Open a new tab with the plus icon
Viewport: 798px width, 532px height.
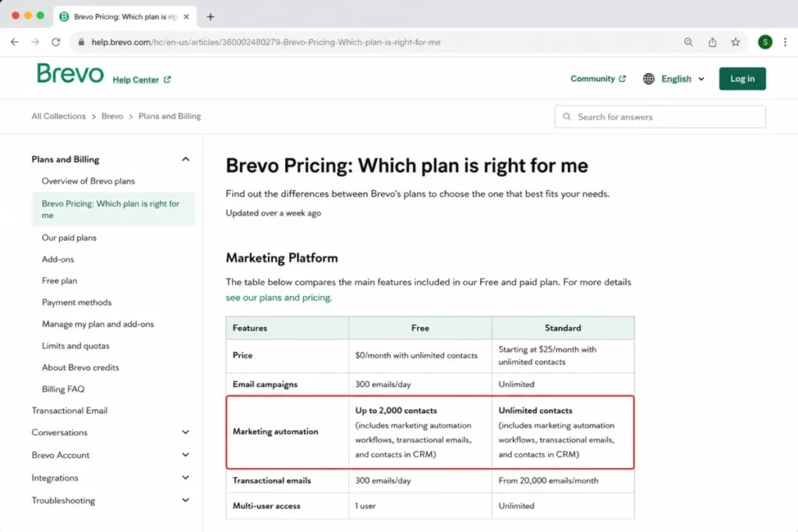[210, 17]
